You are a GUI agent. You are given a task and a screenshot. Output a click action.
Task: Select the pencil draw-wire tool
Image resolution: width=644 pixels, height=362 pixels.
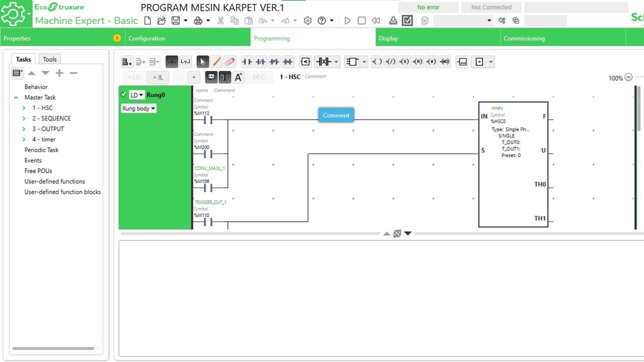coord(217,62)
